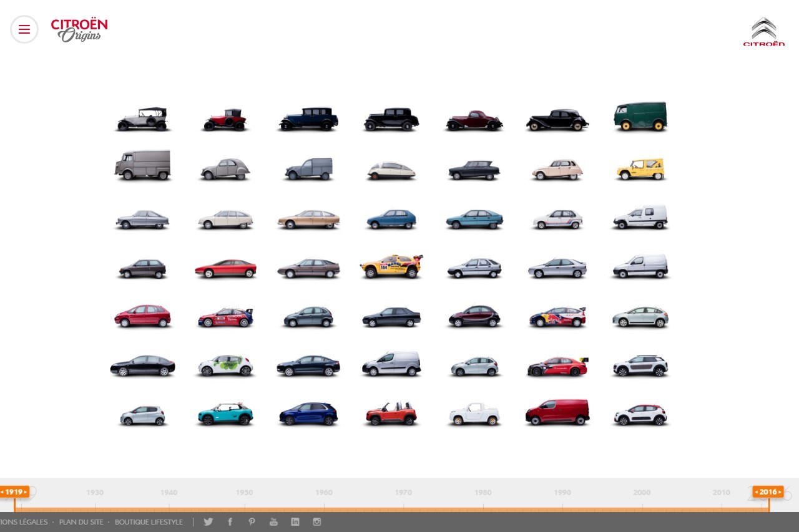
Task: Click the 1919 timeline start handle
Action: point(14,492)
